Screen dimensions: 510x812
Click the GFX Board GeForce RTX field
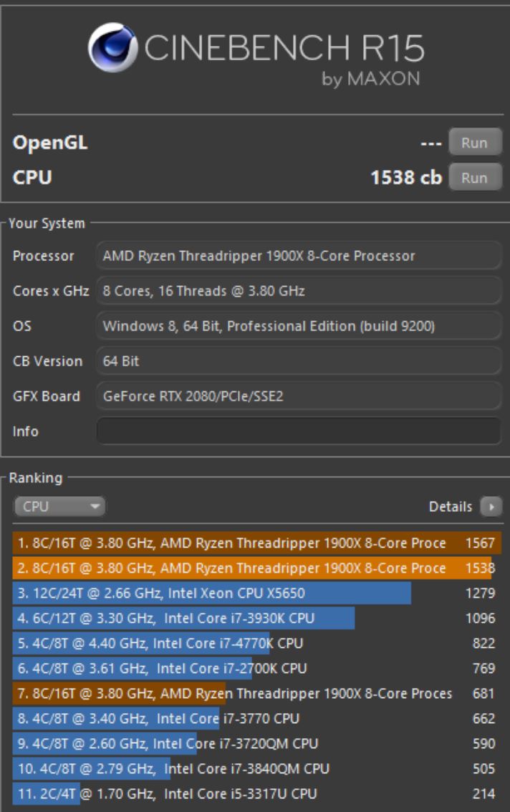click(x=298, y=396)
